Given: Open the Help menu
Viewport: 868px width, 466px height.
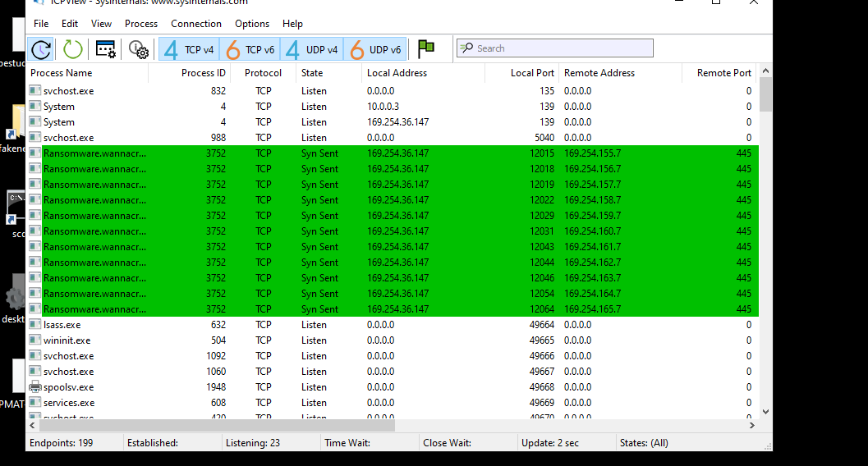Looking at the screenshot, I should 292,24.
